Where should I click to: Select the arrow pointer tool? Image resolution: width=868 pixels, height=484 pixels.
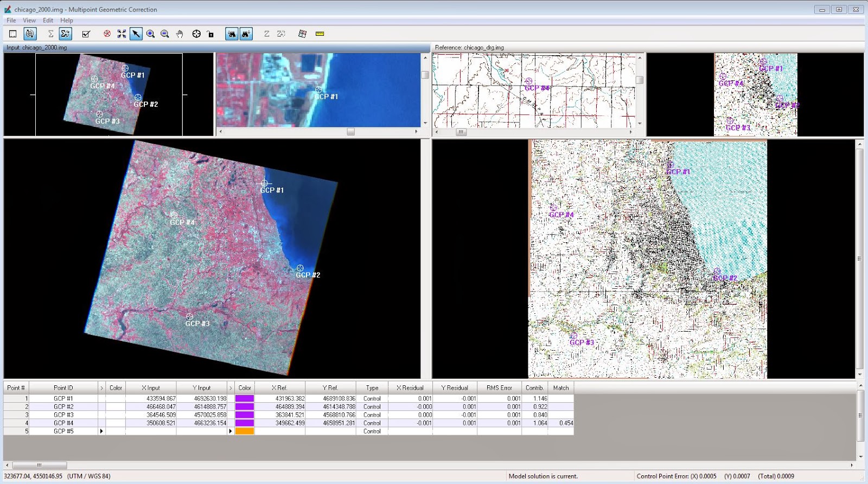(x=136, y=34)
